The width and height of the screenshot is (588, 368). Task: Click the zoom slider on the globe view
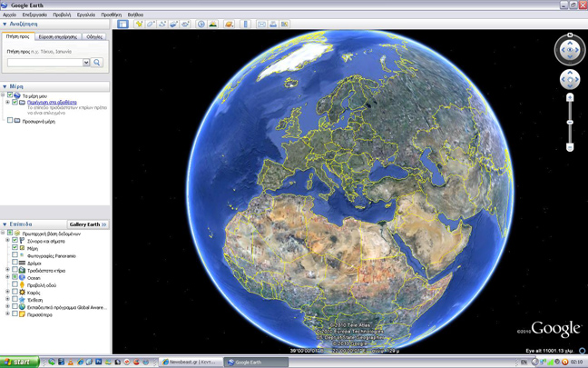coord(570,122)
